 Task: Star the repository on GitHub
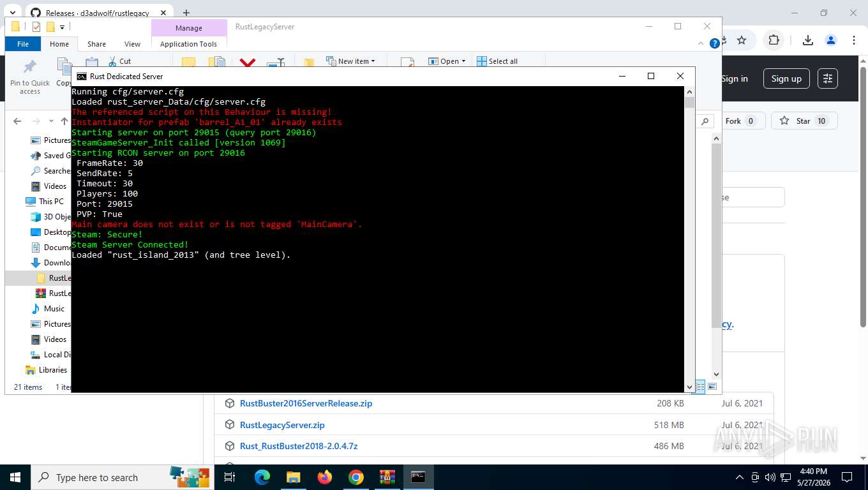[803, 121]
